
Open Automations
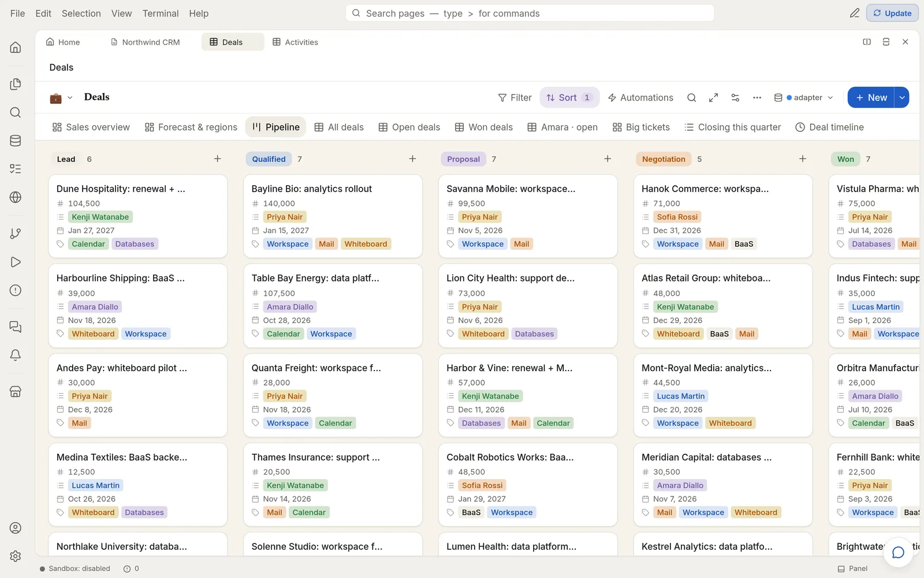coord(640,98)
